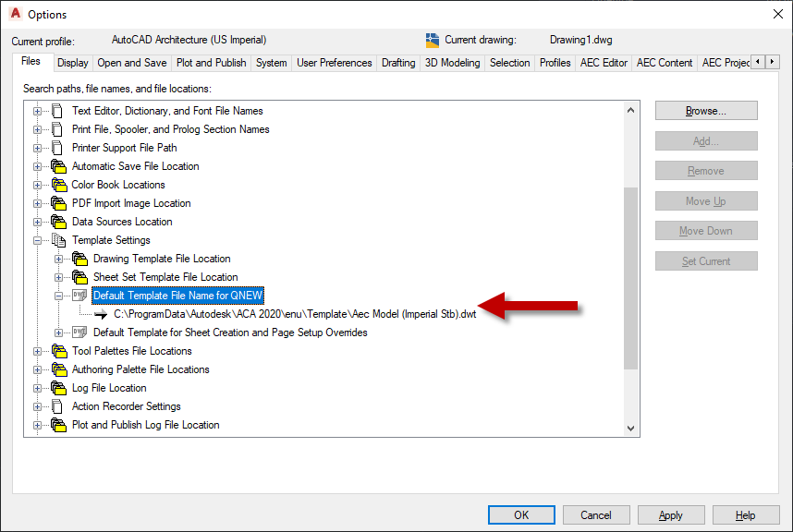The height and width of the screenshot is (532, 793).
Task: Click the Tool Palettes File Locations folder icon
Action: pos(58,351)
